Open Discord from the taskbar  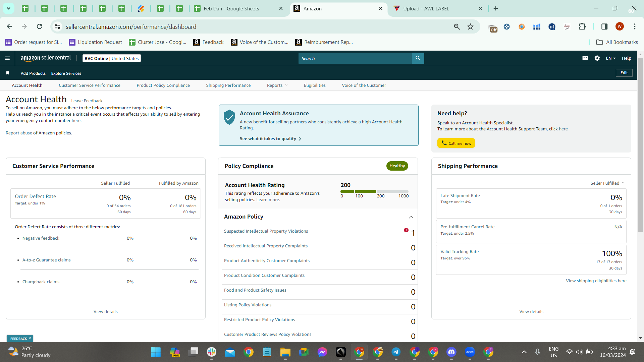[451, 352]
